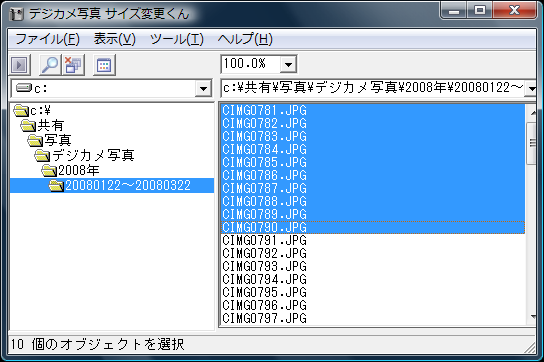This screenshot has height=362, width=544.
Task: Click the run/execute resize toolbar icon
Action: [20, 65]
